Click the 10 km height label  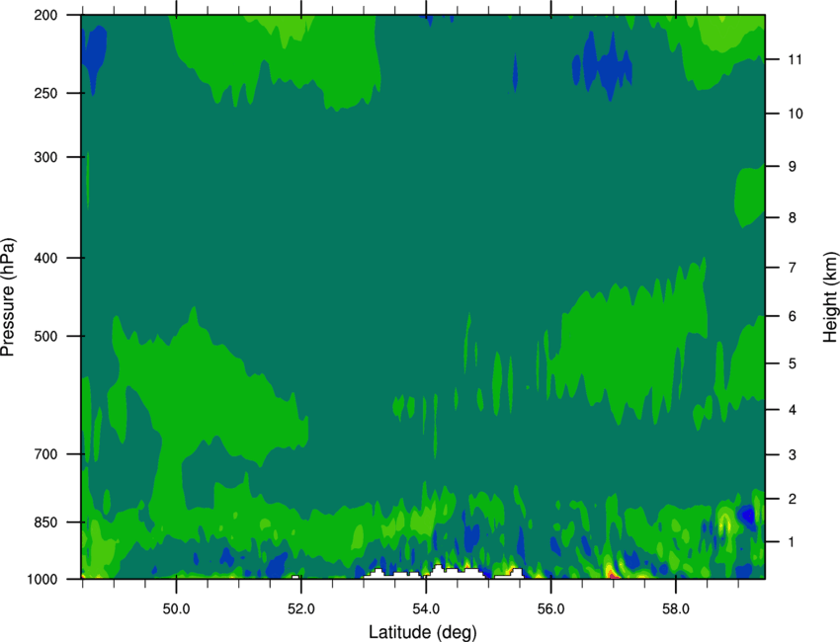point(796,114)
